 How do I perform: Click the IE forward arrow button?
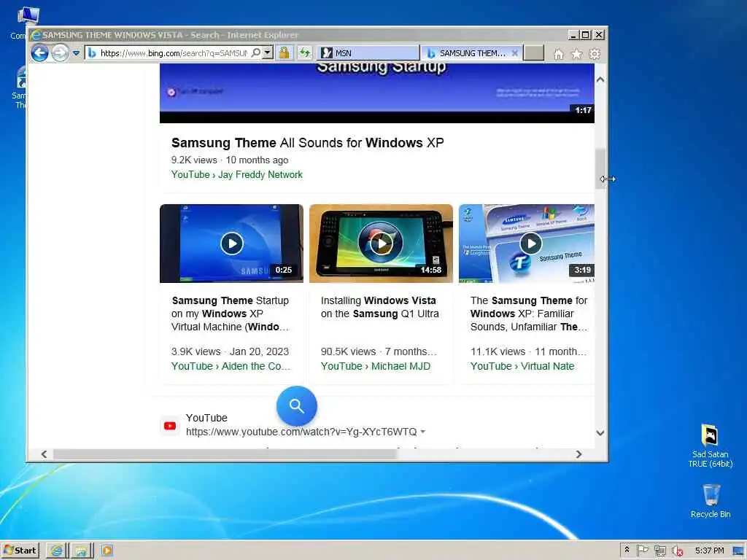point(60,52)
